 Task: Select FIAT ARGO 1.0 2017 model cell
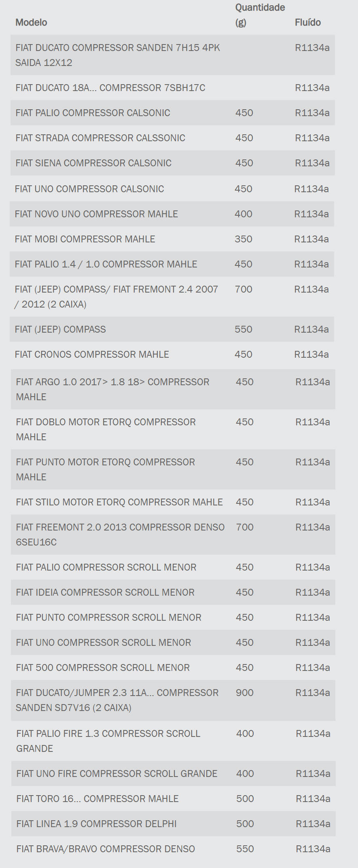point(112,389)
